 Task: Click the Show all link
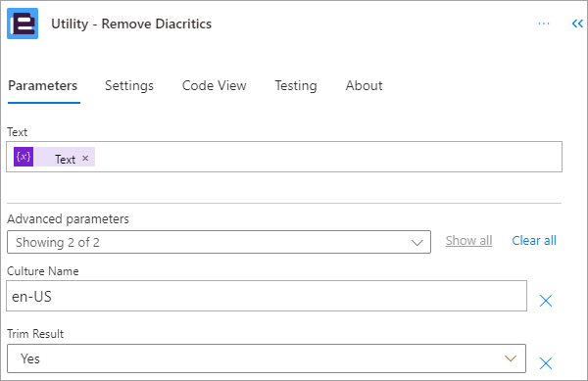tap(468, 241)
